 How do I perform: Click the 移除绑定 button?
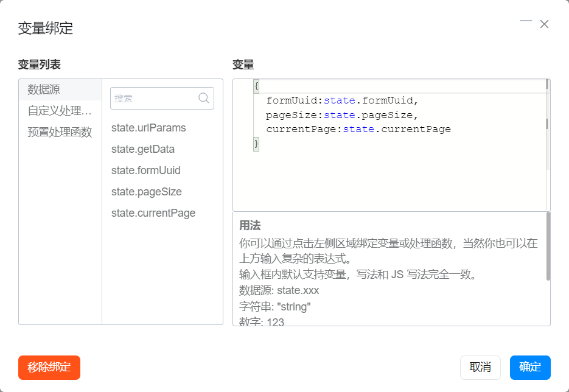49,367
